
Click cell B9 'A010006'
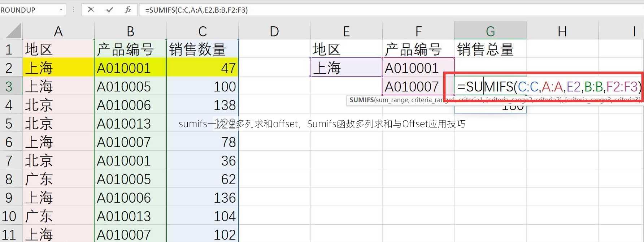(x=130, y=197)
